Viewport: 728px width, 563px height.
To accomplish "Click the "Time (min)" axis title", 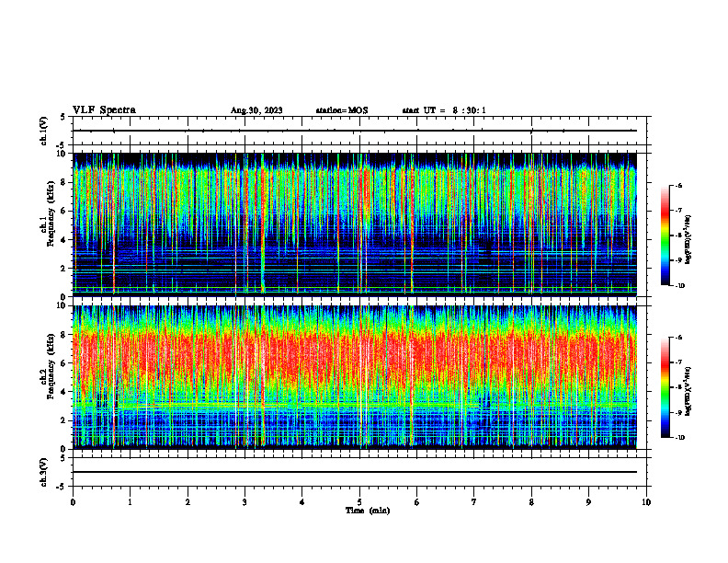I will (x=368, y=511).
